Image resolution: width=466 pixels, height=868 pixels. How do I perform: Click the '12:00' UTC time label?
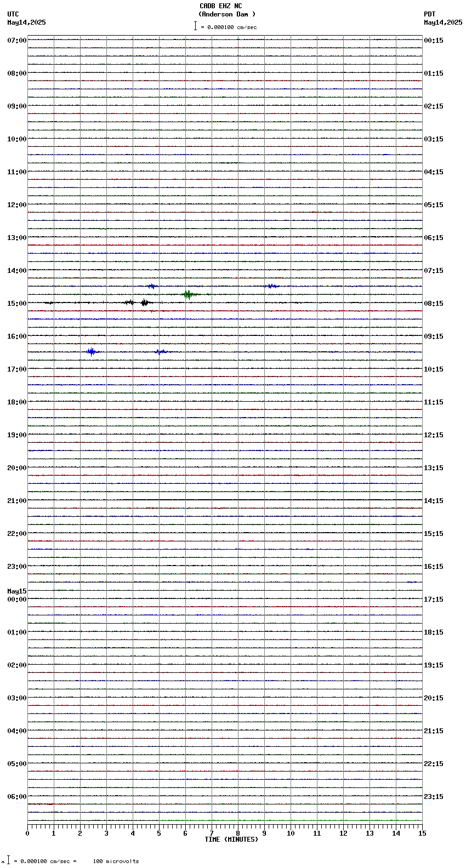coord(17,205)
